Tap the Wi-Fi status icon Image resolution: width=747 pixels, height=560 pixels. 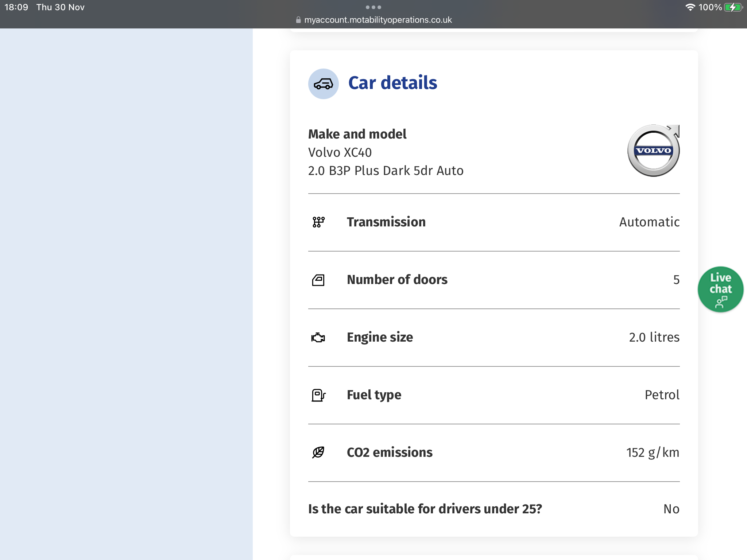(690, 7)
